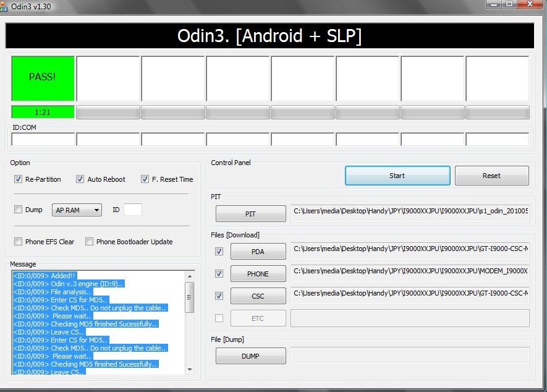Viewport: 547px width, 392px height.
Task: Enable the Re-Partition checkbox
Action: pyautogui.click(x=18, y=179)
